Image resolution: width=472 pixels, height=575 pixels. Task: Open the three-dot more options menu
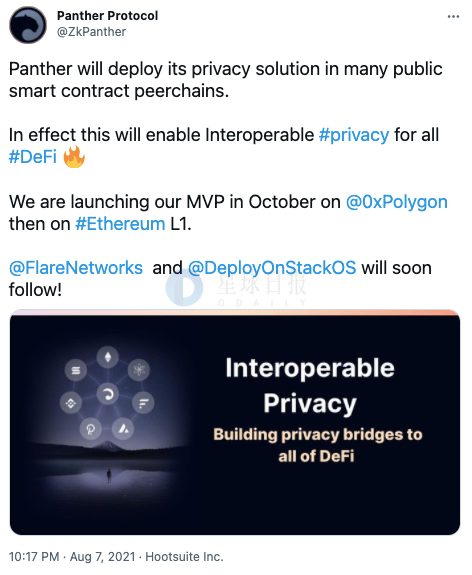pos(453,17)
